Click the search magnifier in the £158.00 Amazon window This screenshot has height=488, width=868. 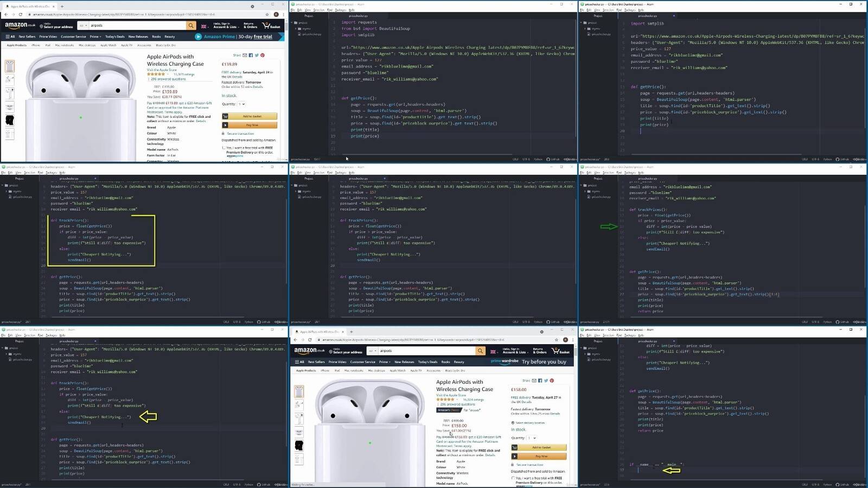pos(480,351)
